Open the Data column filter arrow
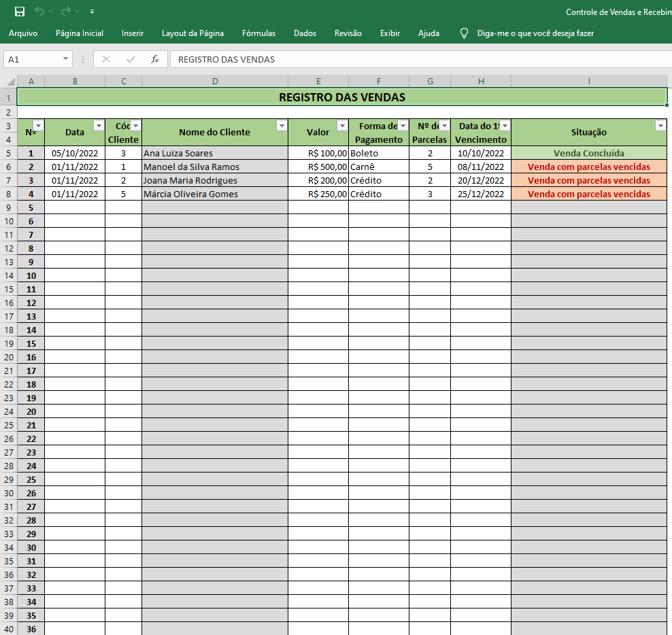 [99, 126]
